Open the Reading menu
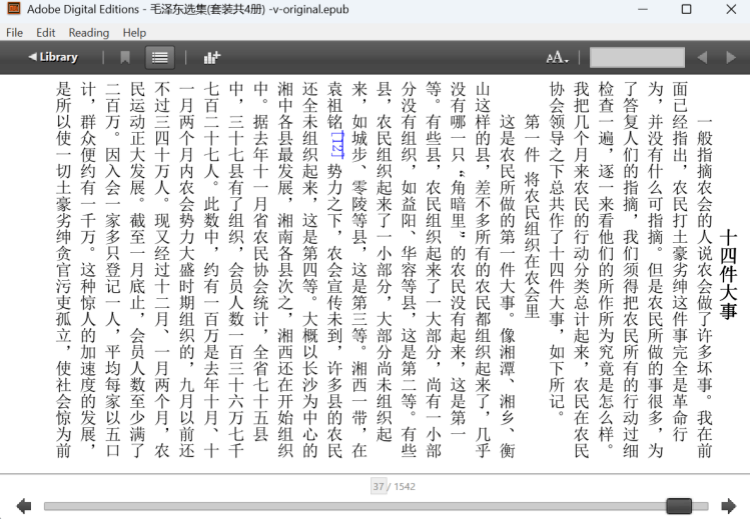Image resolution: width=750 pixels, height=519 pixels. pyautogui.click(x=88, y=33)
